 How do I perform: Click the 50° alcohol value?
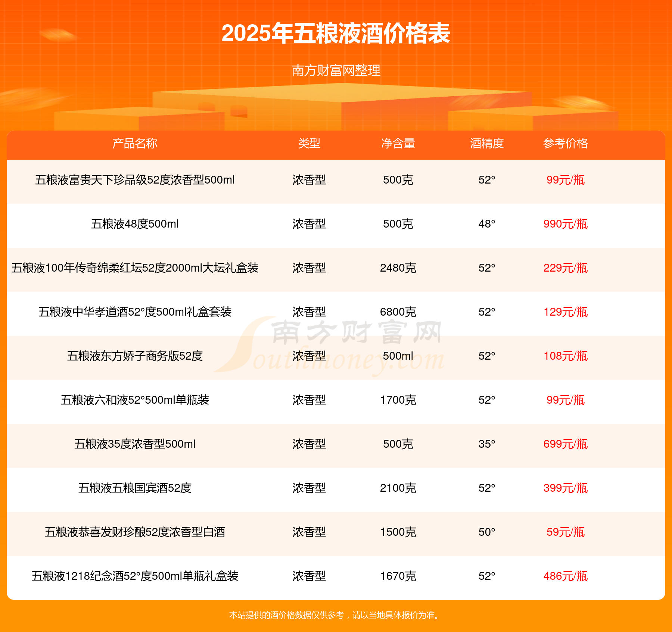pyautogui.click(x=487, y=532)
